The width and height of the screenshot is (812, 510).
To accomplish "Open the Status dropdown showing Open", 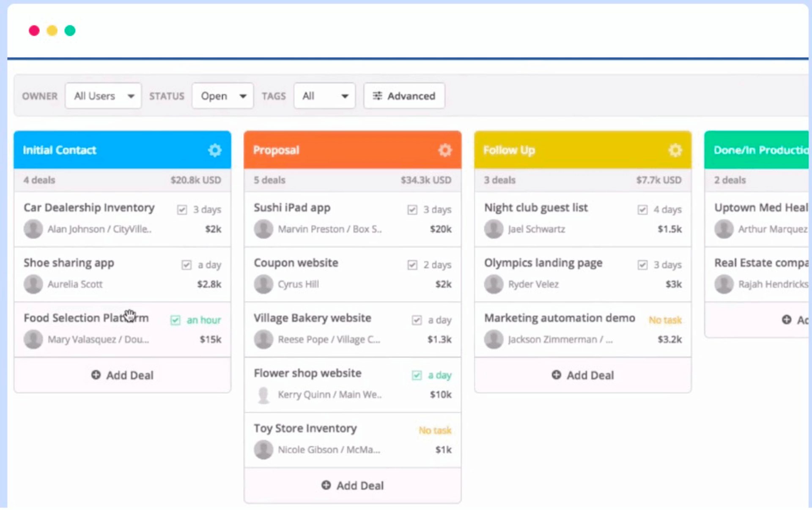I will pos(222,96).
